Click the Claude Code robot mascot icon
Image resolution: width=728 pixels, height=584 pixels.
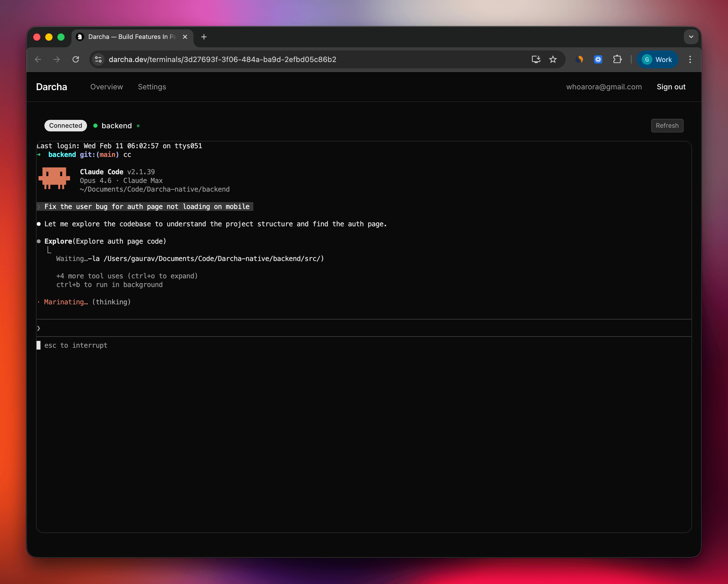point(54,178)
